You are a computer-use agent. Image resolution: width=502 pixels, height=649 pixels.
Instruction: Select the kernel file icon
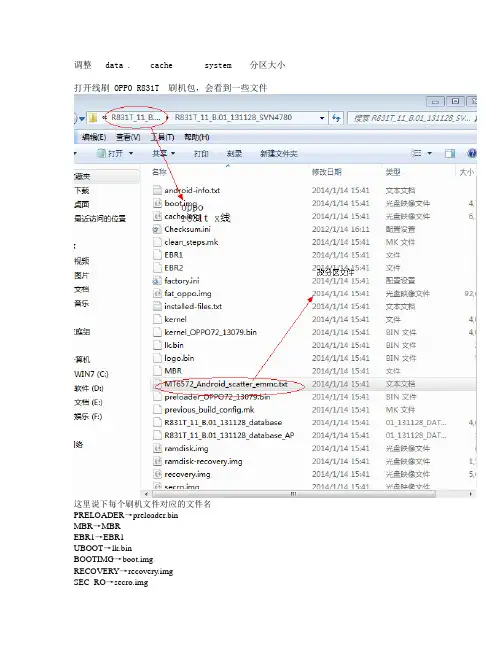[x=157, y=319]
